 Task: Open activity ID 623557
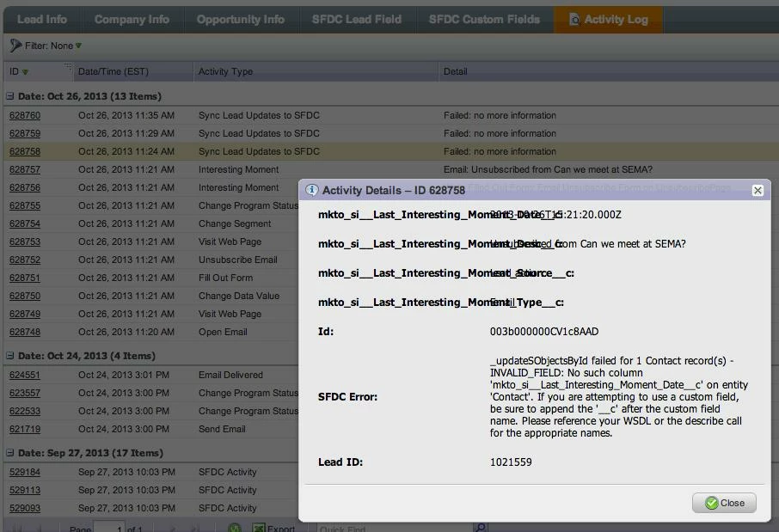pyautogui.click(x=25, y=393)
